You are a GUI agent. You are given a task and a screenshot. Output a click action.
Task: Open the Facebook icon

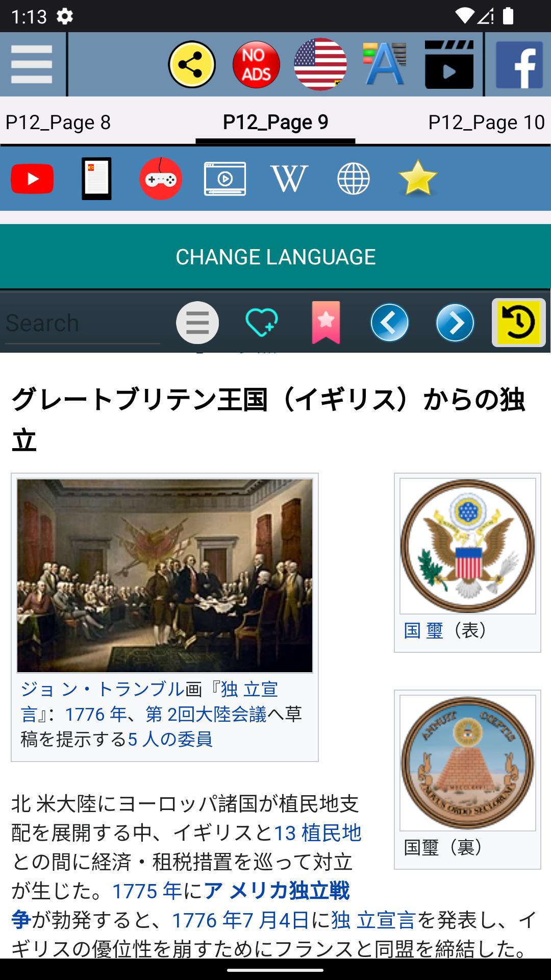(519, 65)
